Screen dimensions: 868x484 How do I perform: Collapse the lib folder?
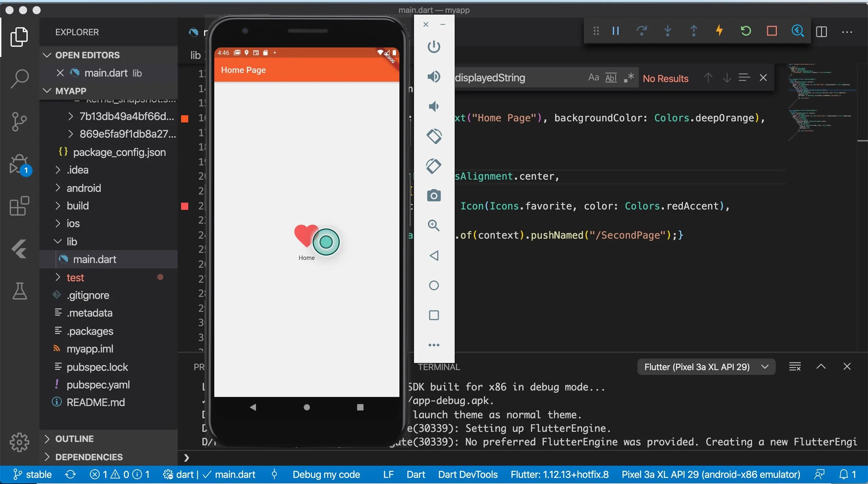tap(72, 241)
